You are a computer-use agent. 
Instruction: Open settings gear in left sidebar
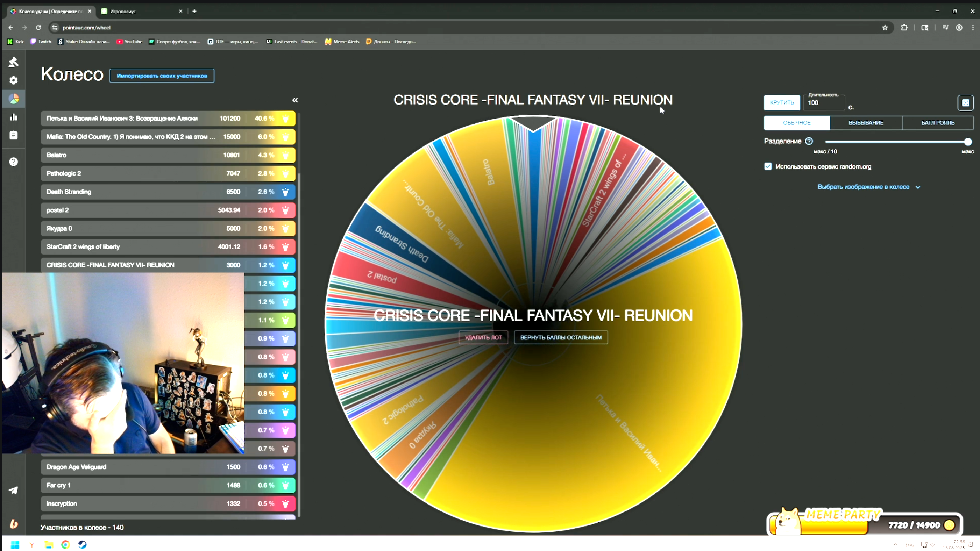[x=14, y=80]
